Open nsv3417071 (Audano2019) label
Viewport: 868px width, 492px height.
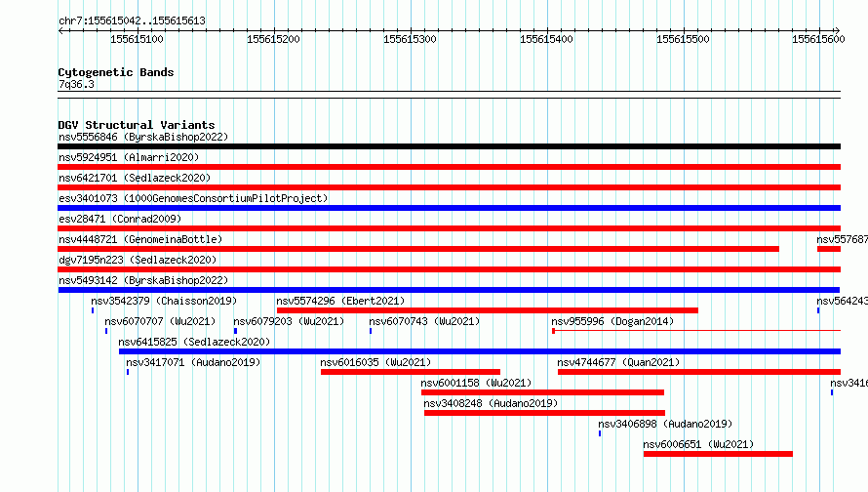tap(193, 362)
